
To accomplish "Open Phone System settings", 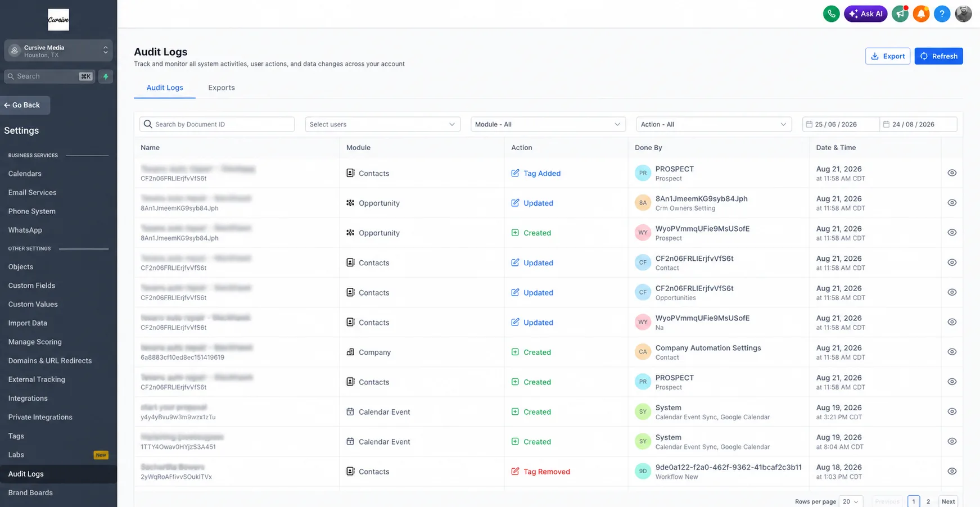I will [31, 211].
